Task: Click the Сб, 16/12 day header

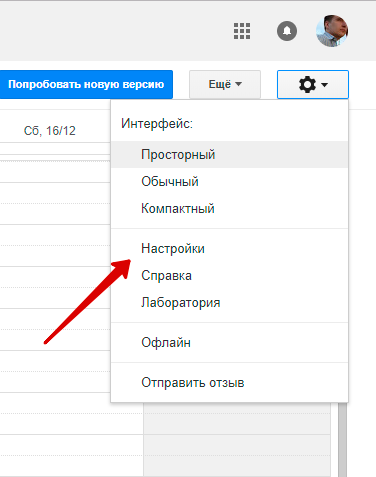Action: pos(50,131)
